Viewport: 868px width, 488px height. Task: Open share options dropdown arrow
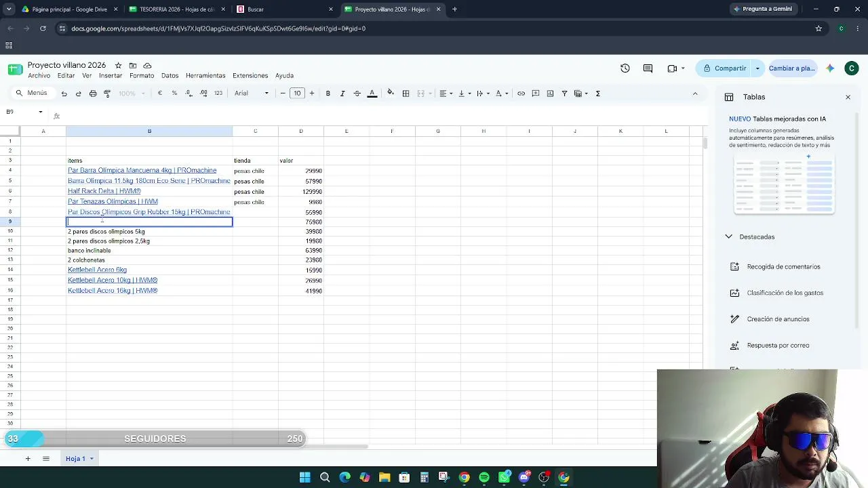[757, 68]
